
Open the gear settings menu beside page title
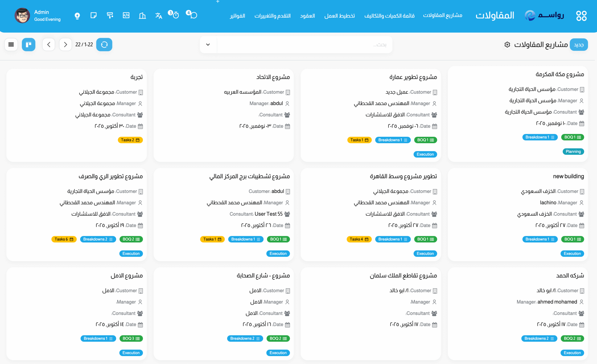coord(507,45)
